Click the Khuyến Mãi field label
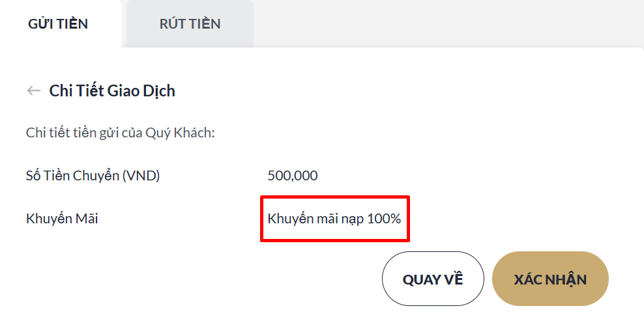Screen dimensions: 644x334 (62, 219)
